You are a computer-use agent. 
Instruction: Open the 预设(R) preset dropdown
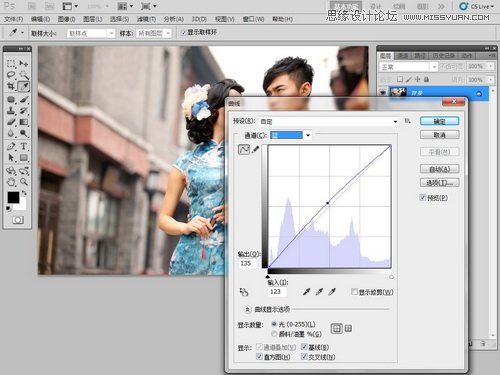pyautogui.click(x=329, y=121)
